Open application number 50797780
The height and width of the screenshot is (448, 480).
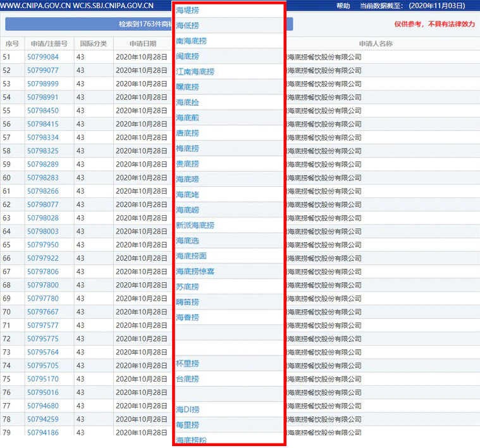(x=43, y=299)
